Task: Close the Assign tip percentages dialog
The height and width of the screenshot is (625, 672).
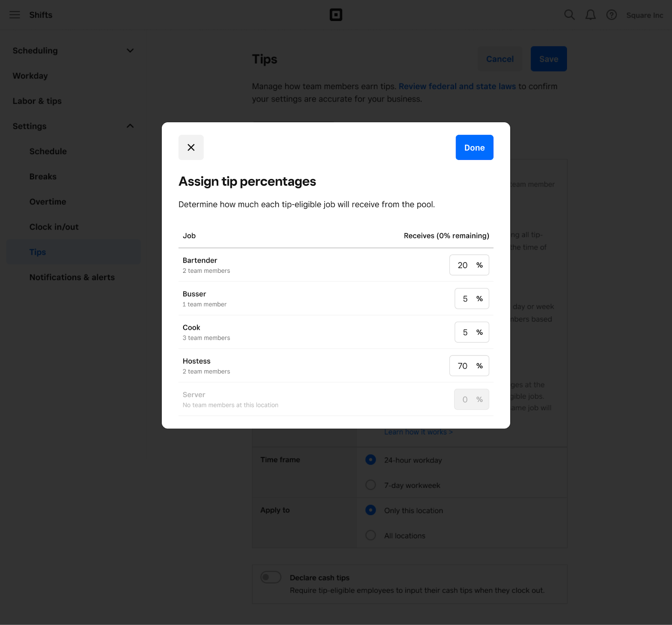Action: pos(191,147)
